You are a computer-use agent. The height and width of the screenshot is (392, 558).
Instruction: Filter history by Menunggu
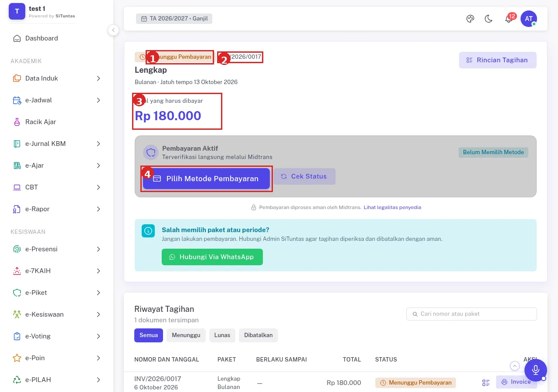pyautogui.click(x=186, y=335)
